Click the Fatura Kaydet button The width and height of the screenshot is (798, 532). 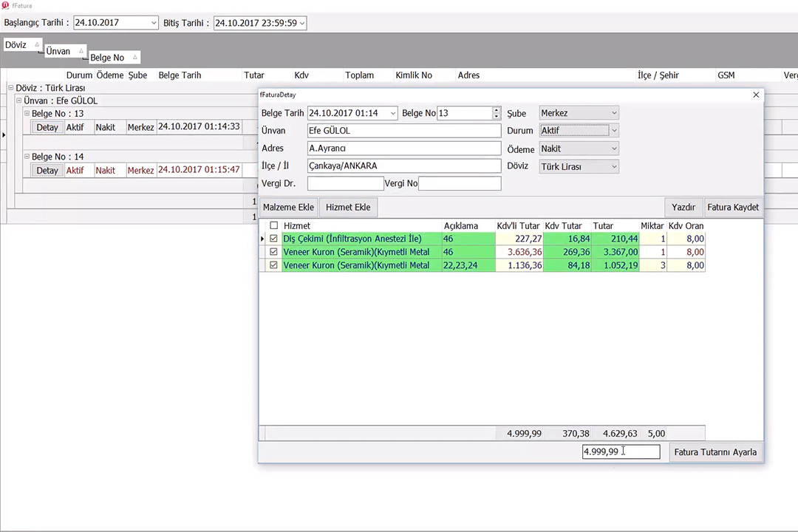click(x=733, y=207)
